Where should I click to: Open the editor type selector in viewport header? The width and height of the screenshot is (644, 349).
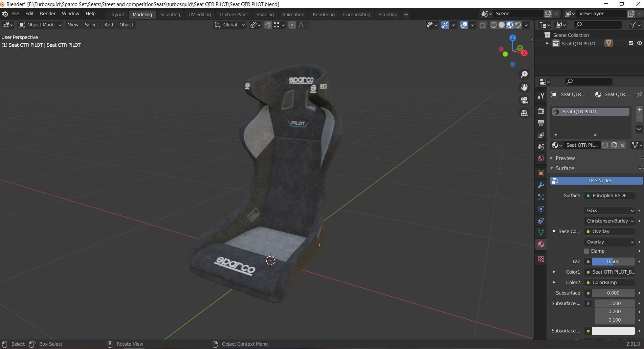(8, 25)
